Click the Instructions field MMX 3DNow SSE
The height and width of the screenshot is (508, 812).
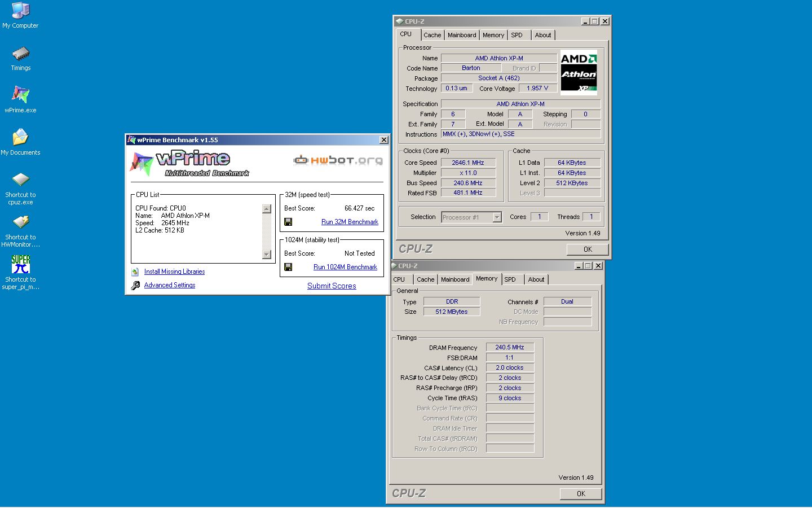point(520,134)
